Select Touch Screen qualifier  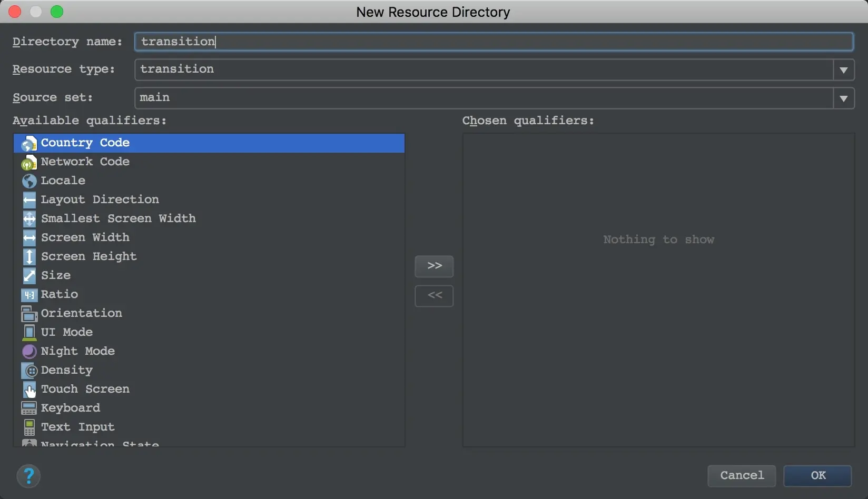coord(209,390)
